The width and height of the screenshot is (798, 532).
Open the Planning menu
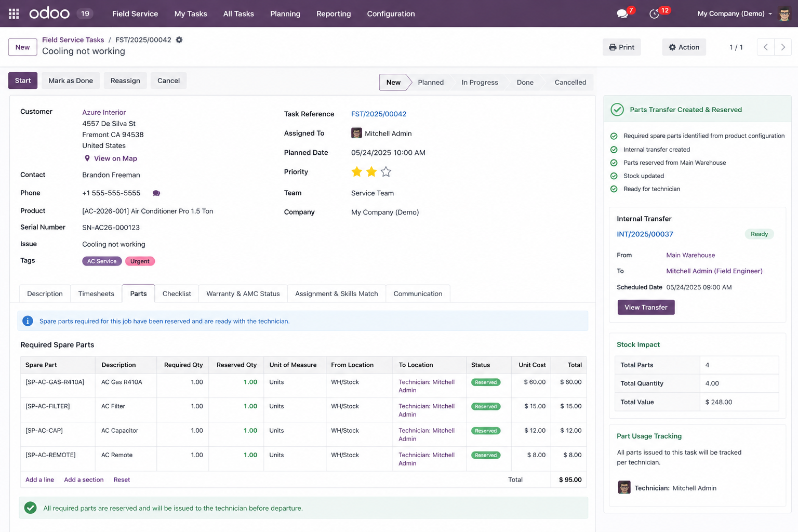(x=285, y=14)
